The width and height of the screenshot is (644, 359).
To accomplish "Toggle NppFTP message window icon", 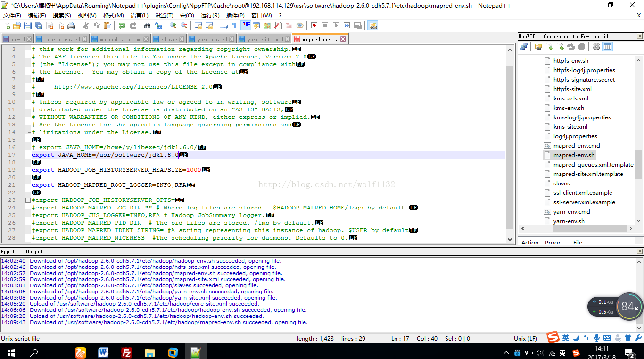I will coord(607,47).
